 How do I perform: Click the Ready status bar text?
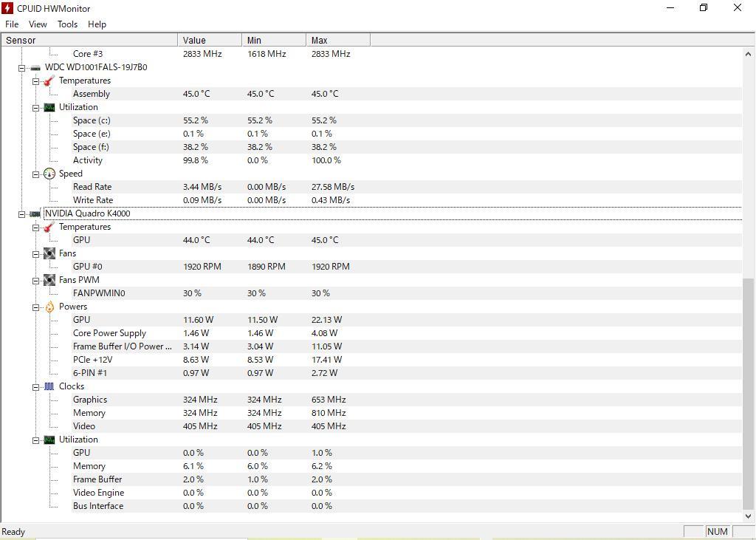click(13, 532)
